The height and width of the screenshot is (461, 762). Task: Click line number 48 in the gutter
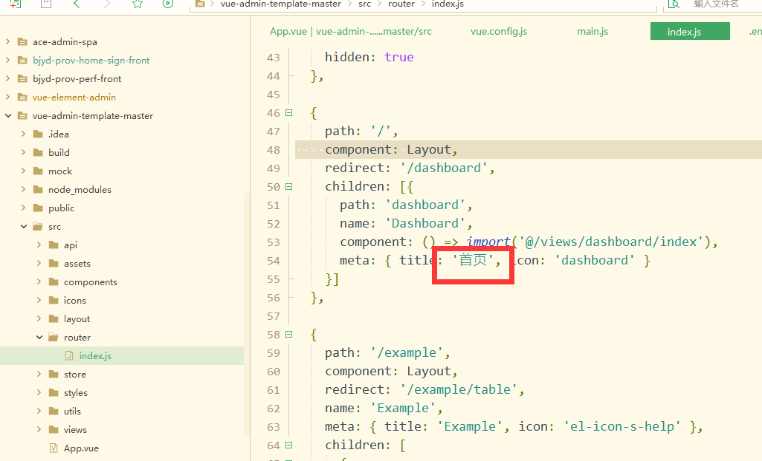[274, 150]
